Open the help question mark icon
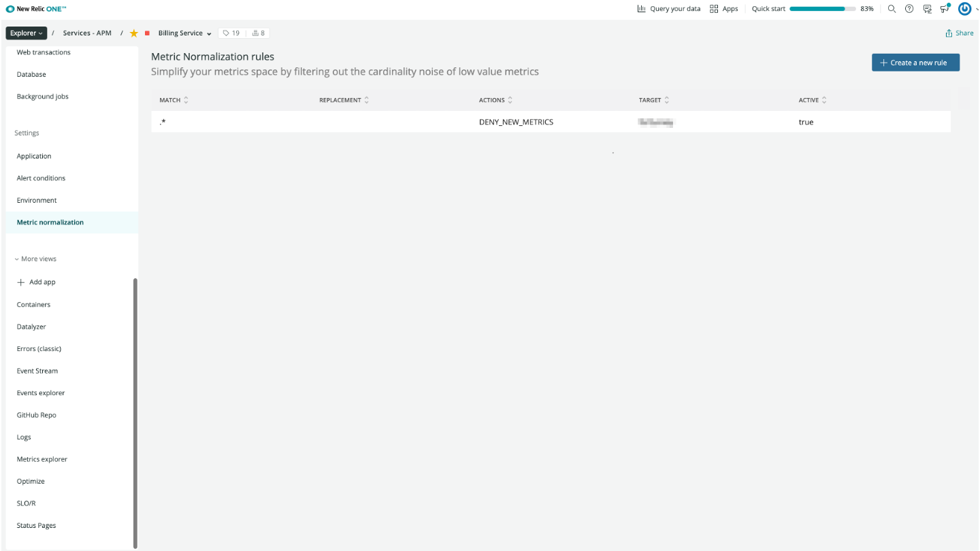 (x=909, y=9)
